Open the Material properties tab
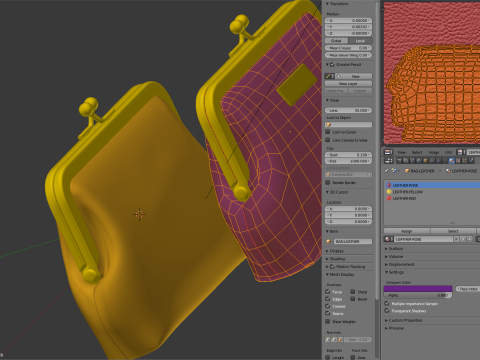Image resolution: width=480 pixels, height=360 pixels. (452, 160)
